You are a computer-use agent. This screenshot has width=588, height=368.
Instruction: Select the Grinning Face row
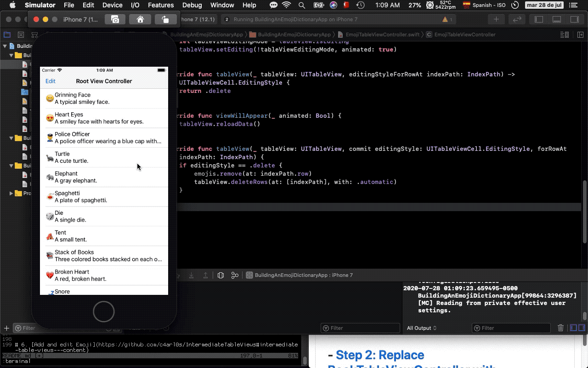(104, 98)
